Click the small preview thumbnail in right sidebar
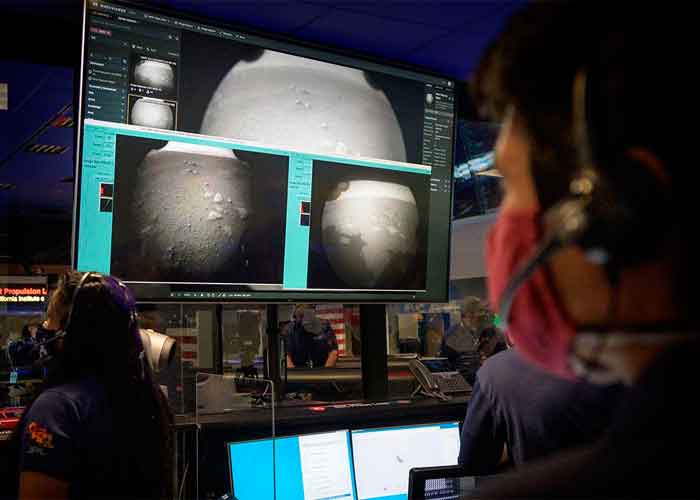 pyautogui.click(x=429, y=99)
